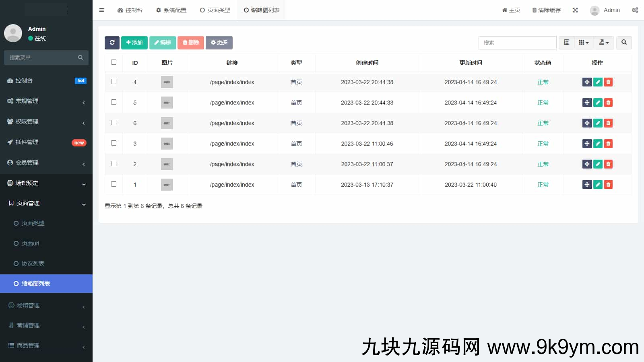
Task: Open 页面类型 in the sidebar submenu
Action: (33, 223)
